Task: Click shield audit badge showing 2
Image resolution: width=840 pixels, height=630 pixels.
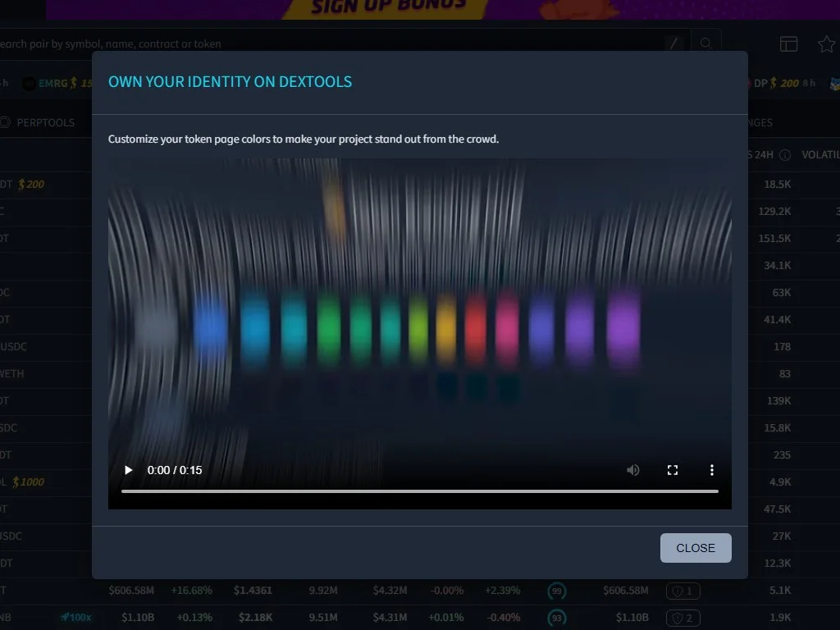Action: click(x=683, y=619)
